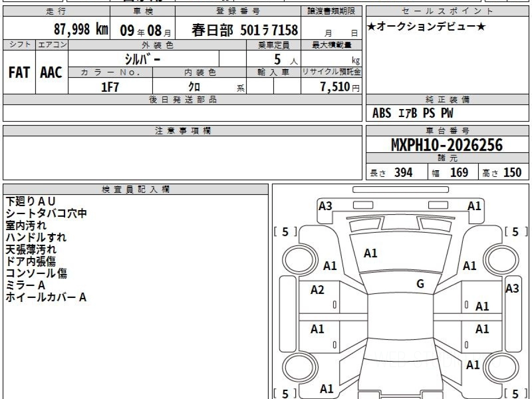Image resolution: width=532 pixels, height=399 pixels.
Task: Click the A2 mark on the door panel
Action: [317, 290]
